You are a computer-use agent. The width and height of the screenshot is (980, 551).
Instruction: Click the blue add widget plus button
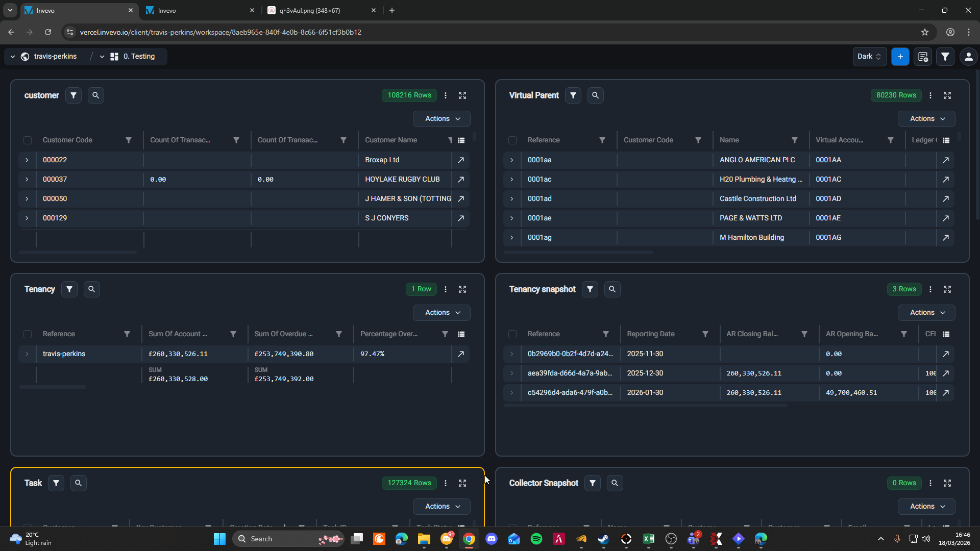[900, 57]
